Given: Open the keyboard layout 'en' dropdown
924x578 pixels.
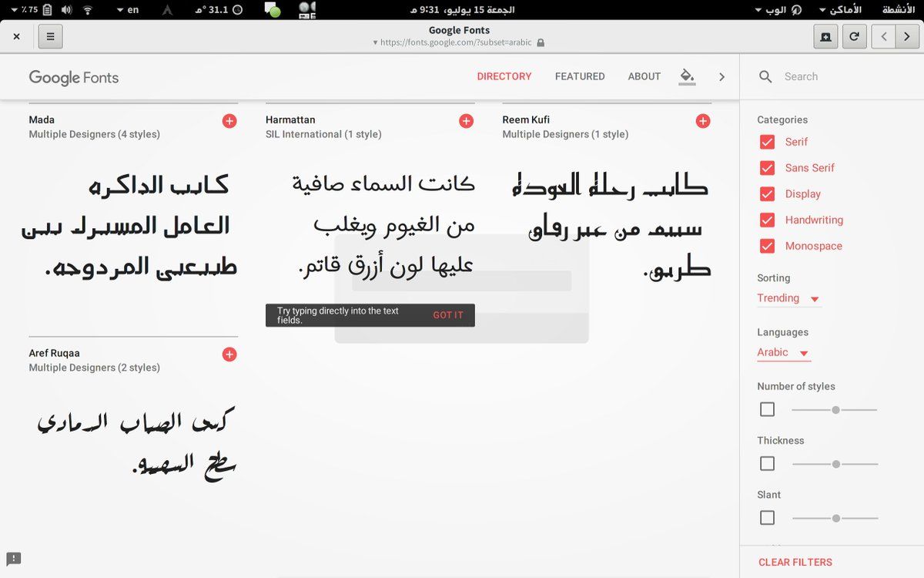Looking at the screenshot, I should point(128,10).
